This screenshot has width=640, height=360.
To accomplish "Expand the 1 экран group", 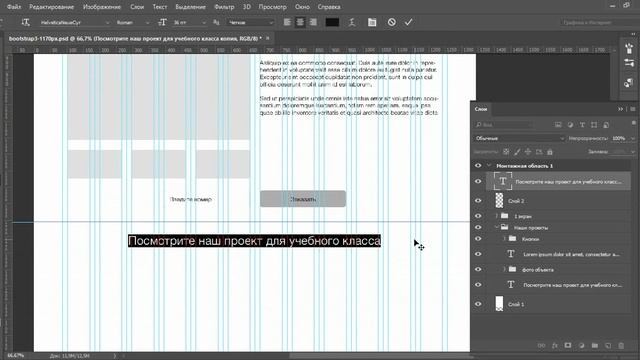I will tap(497, 216).
